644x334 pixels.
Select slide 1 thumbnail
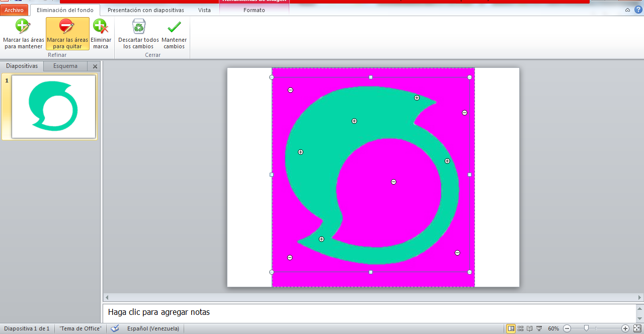point(53,107)
